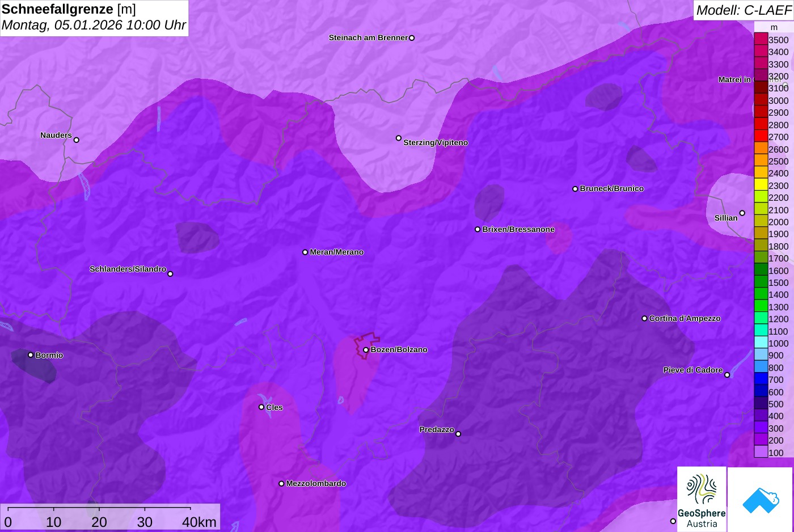Screen dimensions: 794x532
Task: Click the Schlanders/Silandro marker dot
Action: tap(170, 274)
